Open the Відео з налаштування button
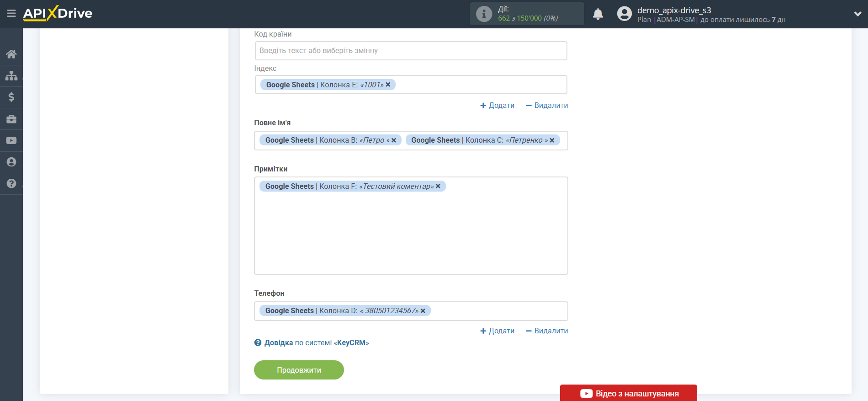 click(629, 393)
